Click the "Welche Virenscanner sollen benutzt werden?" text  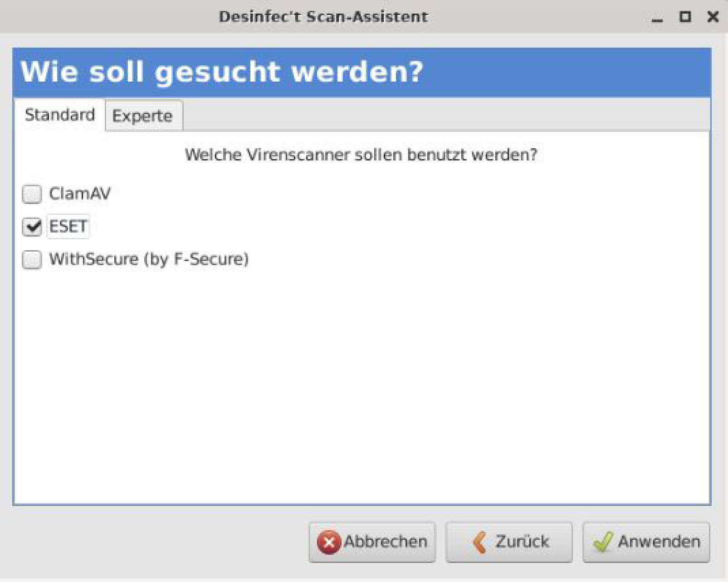click(x=361, y=155)
